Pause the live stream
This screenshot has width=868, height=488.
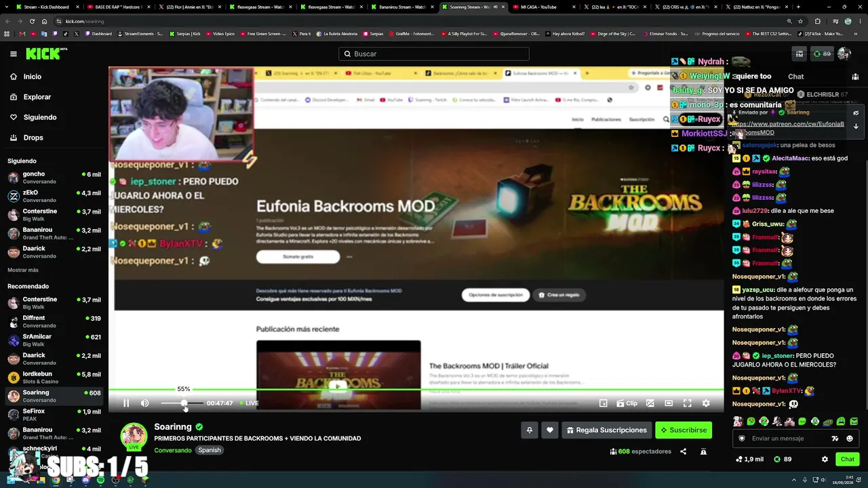[x=126, y=403]
